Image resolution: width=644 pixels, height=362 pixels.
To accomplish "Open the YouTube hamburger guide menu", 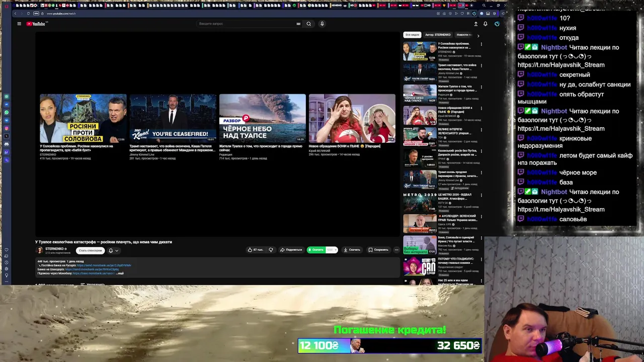I will tap(19, 24).
